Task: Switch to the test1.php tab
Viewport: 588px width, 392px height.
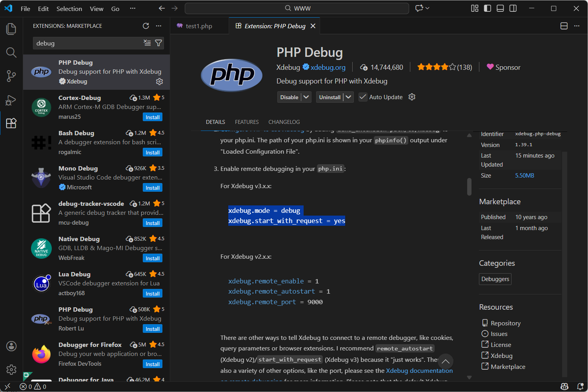Action: click(x=199, y=26)
